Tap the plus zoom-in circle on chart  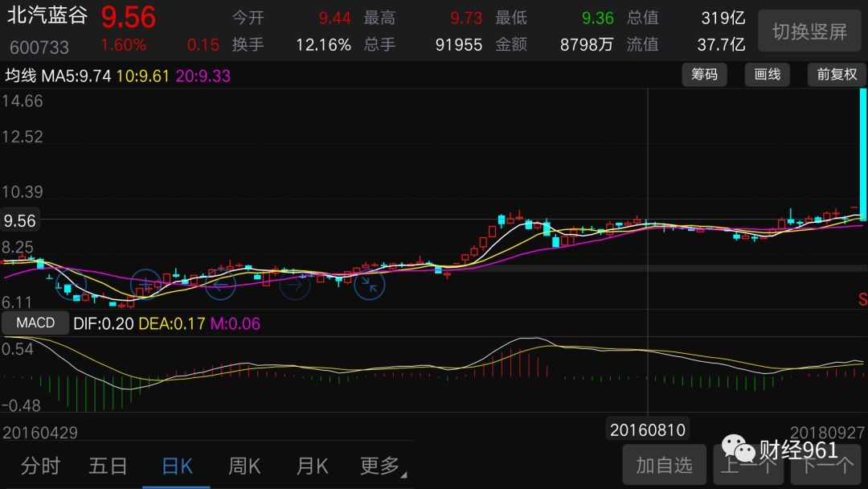click(145, 285)
